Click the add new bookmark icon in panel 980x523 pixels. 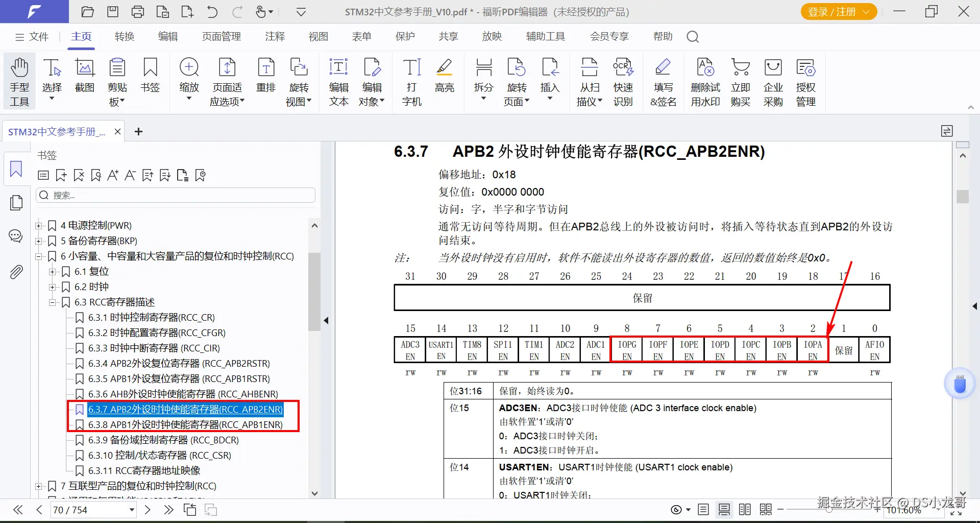[x=61, y=176]
